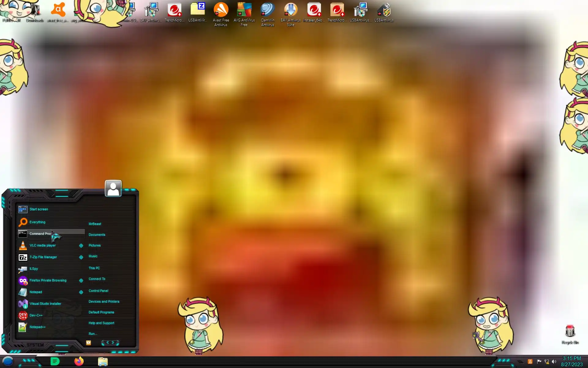This screenshot has height=368, width=588.
Task: Open the Control Panel menu entry
Action: (x=98, y=291)
